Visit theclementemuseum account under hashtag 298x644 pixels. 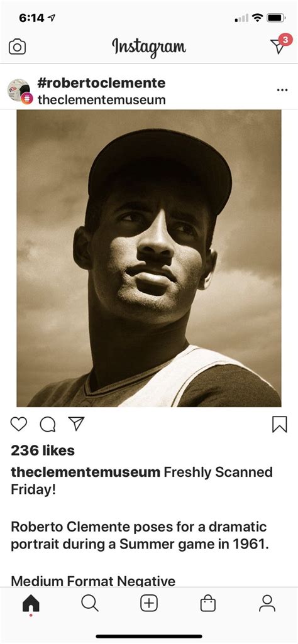click(x=101, y=100)
